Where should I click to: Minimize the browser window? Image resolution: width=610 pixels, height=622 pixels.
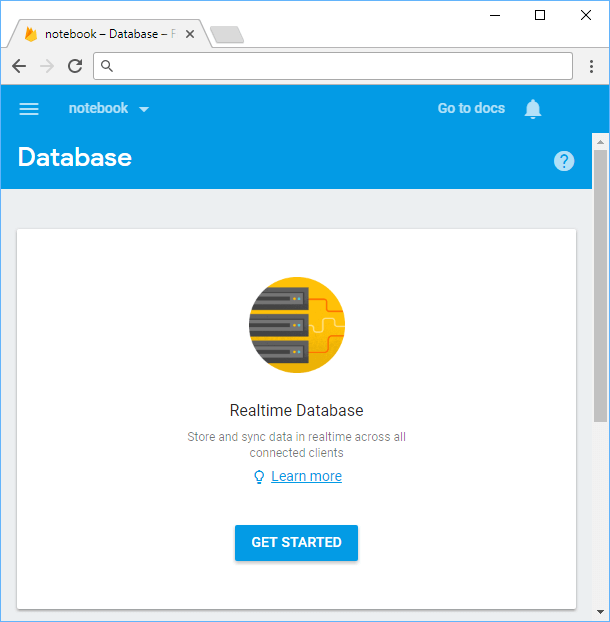click(x=495, y=15)
